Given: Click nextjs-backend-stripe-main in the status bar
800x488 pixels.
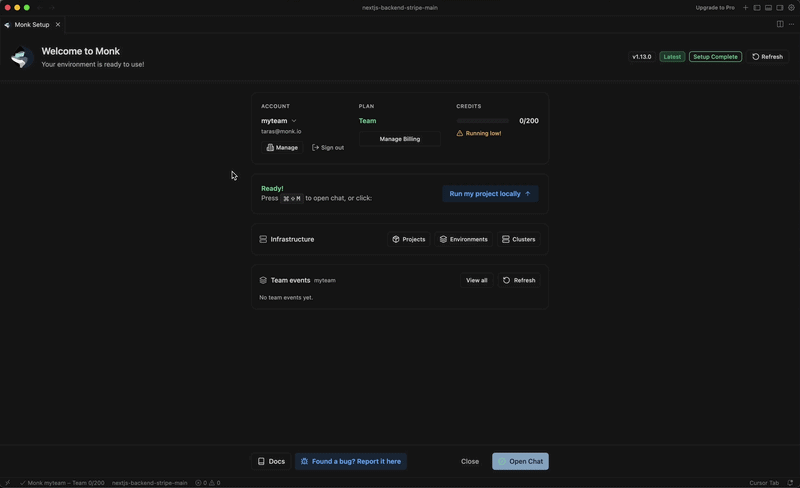Looking at the screenshot, I should pos(149,483).
